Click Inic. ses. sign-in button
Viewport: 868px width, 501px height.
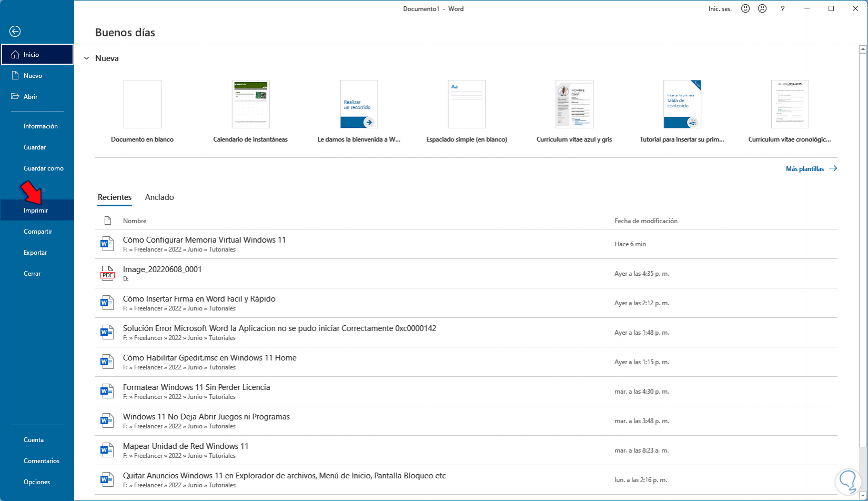pyautogui.click(x=720, y=9)
